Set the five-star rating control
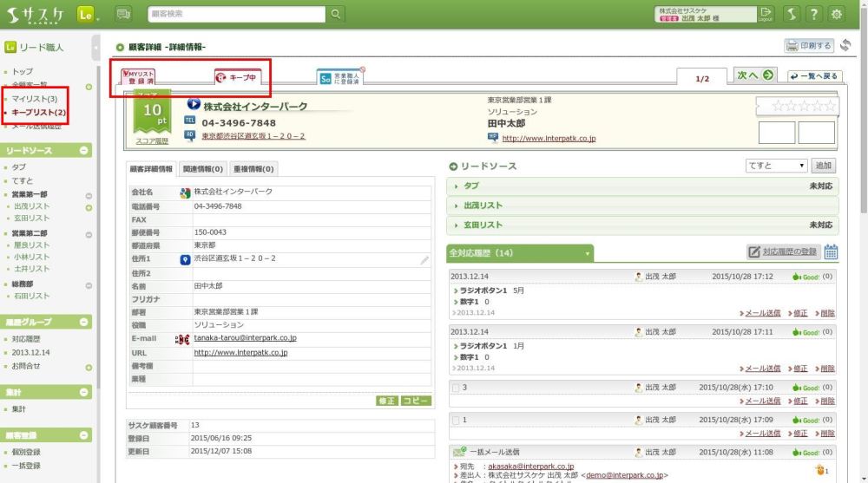Image resolution: width=868 pixels, height=483 pixels. click(796, 106)
